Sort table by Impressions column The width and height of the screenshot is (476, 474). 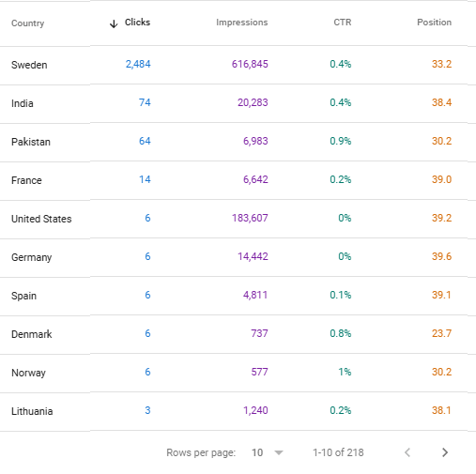(242, 23)
